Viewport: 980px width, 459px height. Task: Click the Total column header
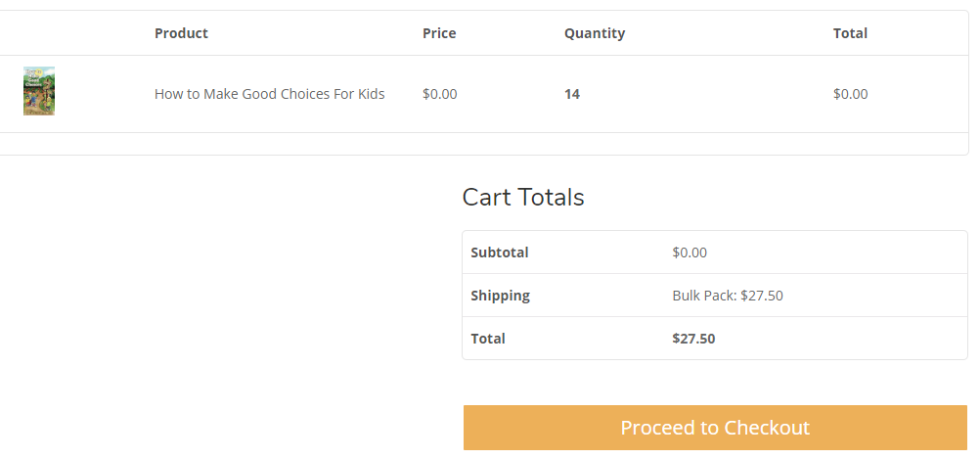850,33
